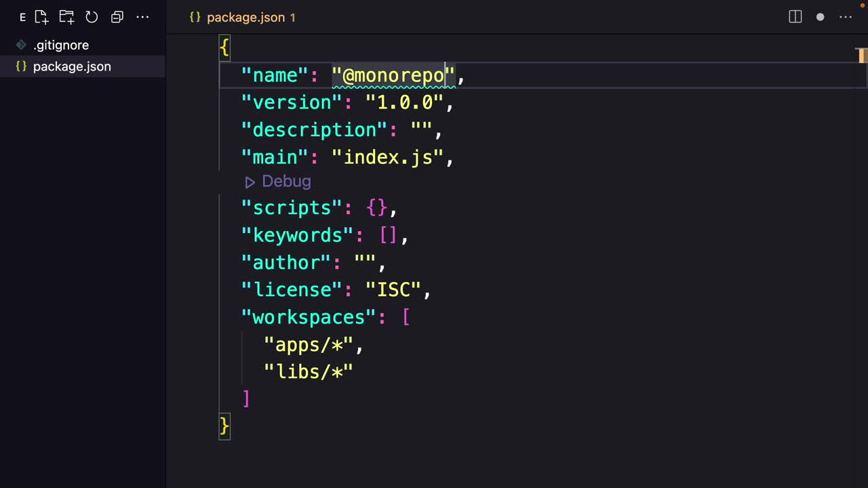Click the "apps/*" workspace entry

309,345
